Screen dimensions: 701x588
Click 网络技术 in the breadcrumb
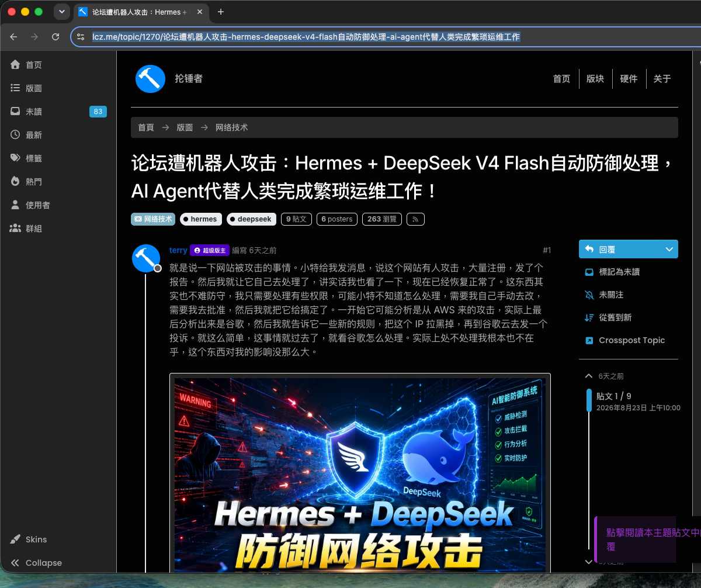coord(232,127)
